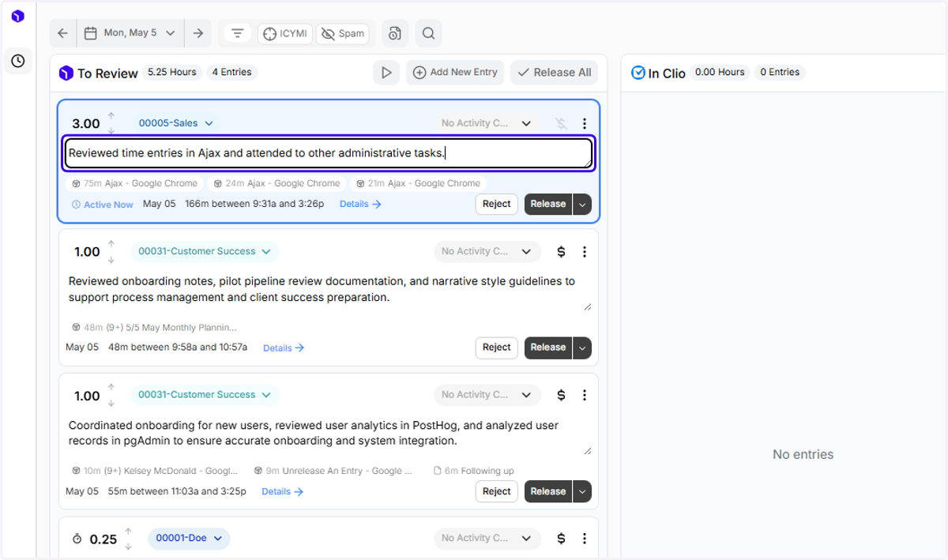
Task: Click Release All
Action: click(x=554, y=73)
